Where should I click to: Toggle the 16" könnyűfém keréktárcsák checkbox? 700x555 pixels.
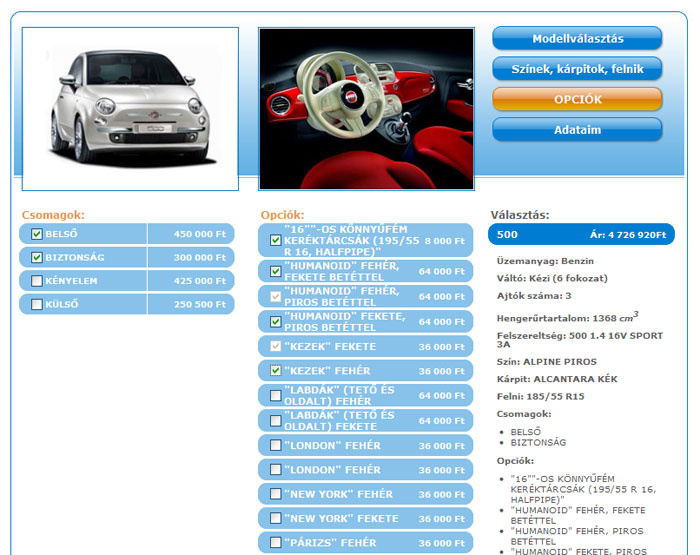coord(275,240)
